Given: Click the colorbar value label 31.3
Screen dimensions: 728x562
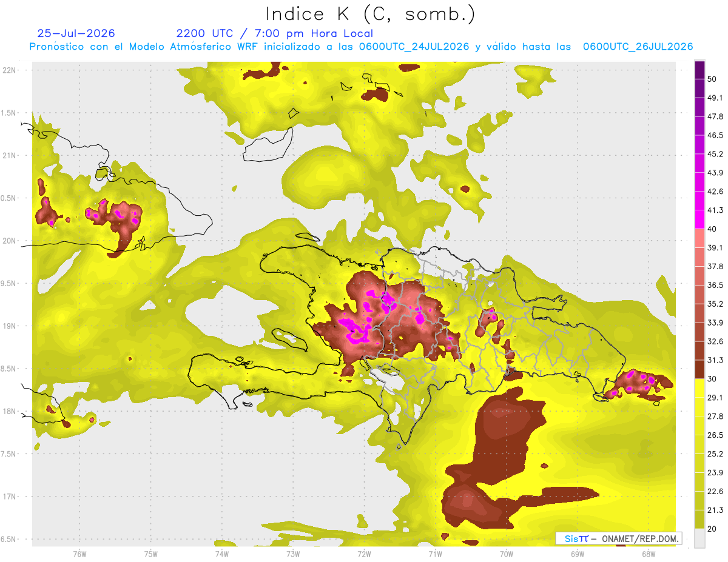Looking at the screenshot, I should click(x=715, y=360).
